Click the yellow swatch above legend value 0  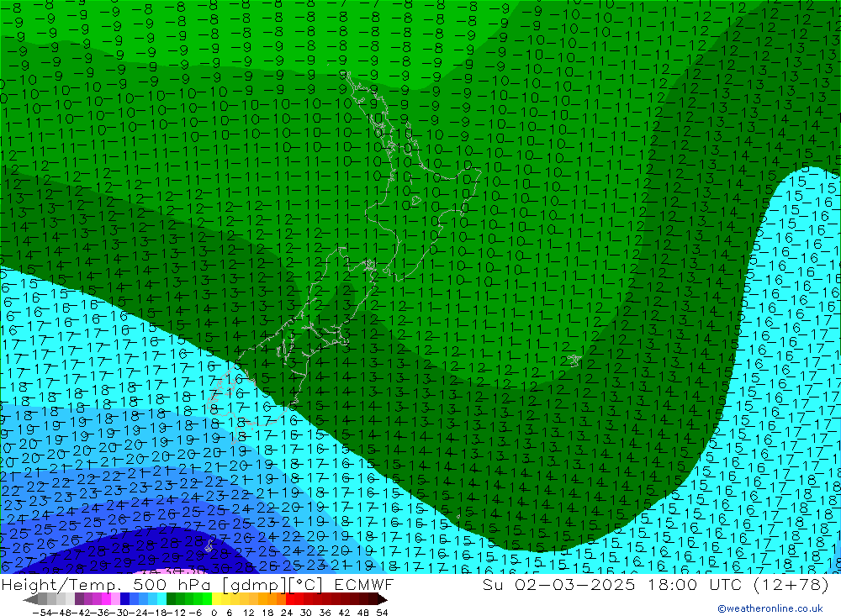point(217,599)
